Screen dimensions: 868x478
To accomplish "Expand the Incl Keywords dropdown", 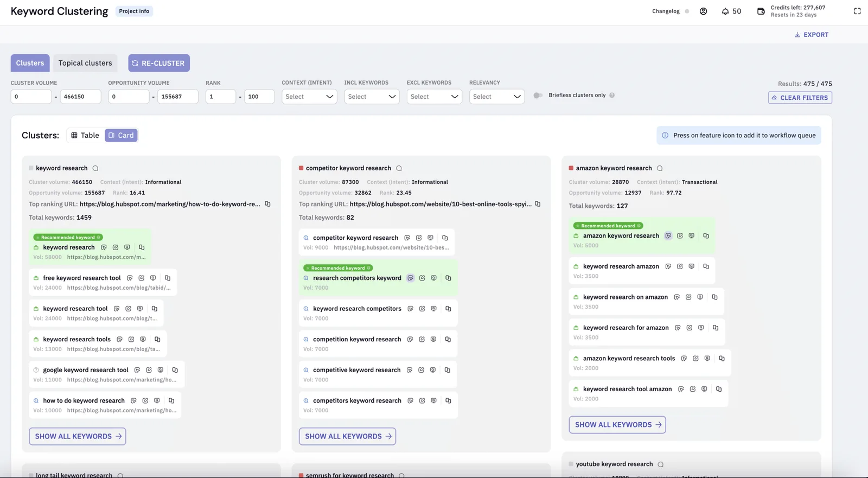I will pos(372,97).
